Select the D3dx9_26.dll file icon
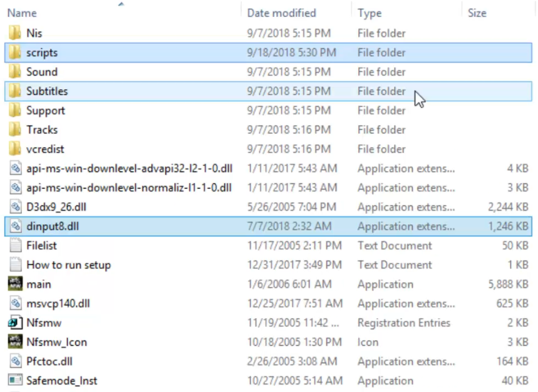 16,207
